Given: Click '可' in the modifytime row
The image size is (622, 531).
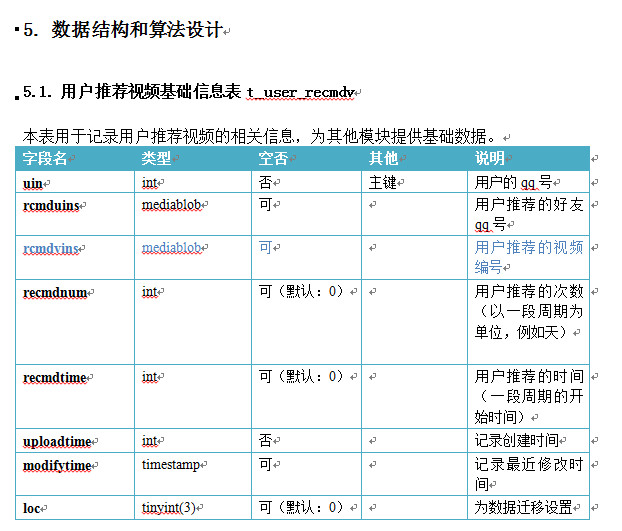Looking at the screenshot, I should click(x=265, y=464).
